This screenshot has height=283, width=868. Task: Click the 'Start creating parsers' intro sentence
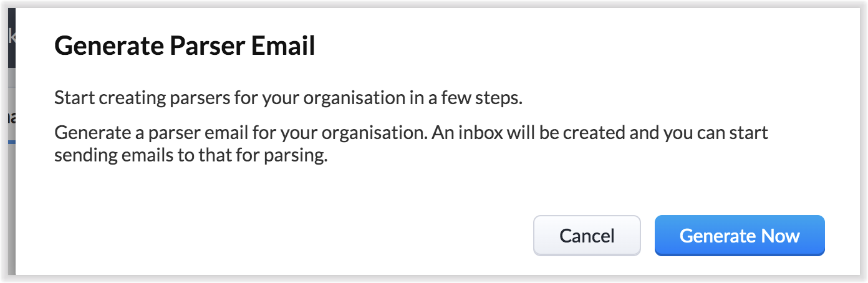[288, 99]
